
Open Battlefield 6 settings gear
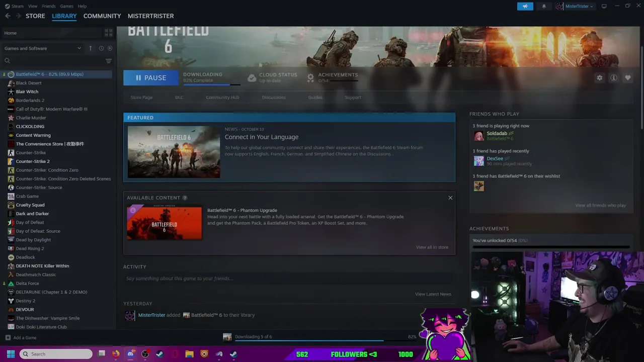coord(599,78)
